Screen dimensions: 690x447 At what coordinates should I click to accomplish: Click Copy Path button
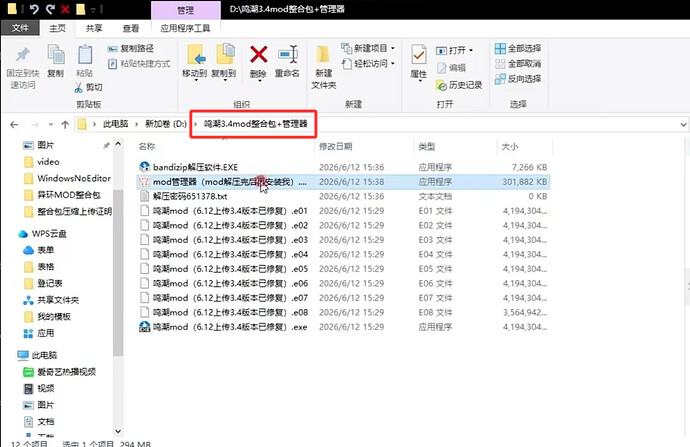pos(131,48)
